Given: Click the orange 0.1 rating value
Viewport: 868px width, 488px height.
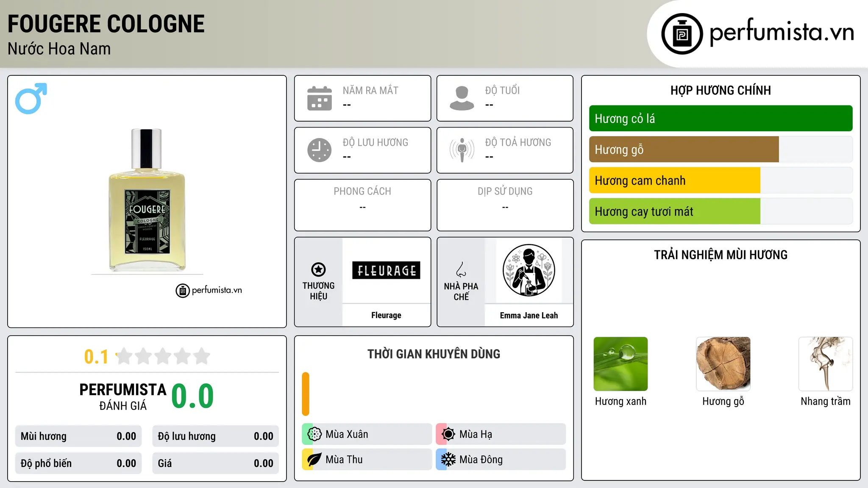Looking at the screenshot, I should tap(96, 357).
